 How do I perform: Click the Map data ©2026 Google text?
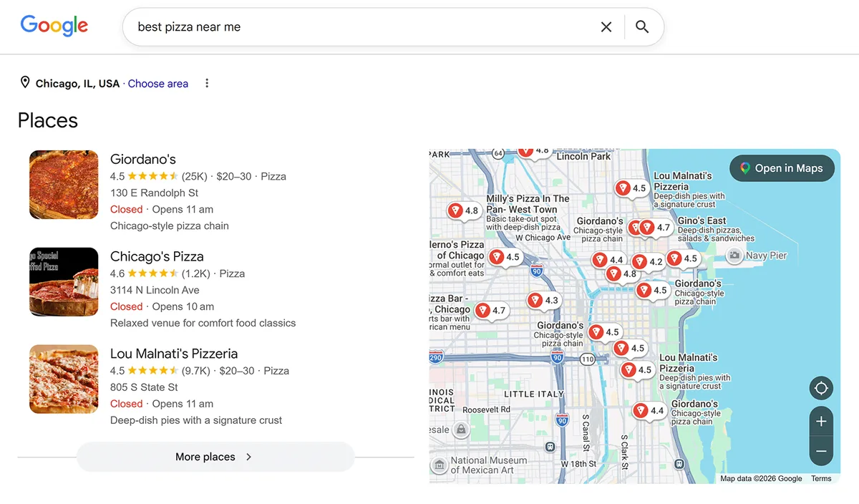click(x=761, y=478)
